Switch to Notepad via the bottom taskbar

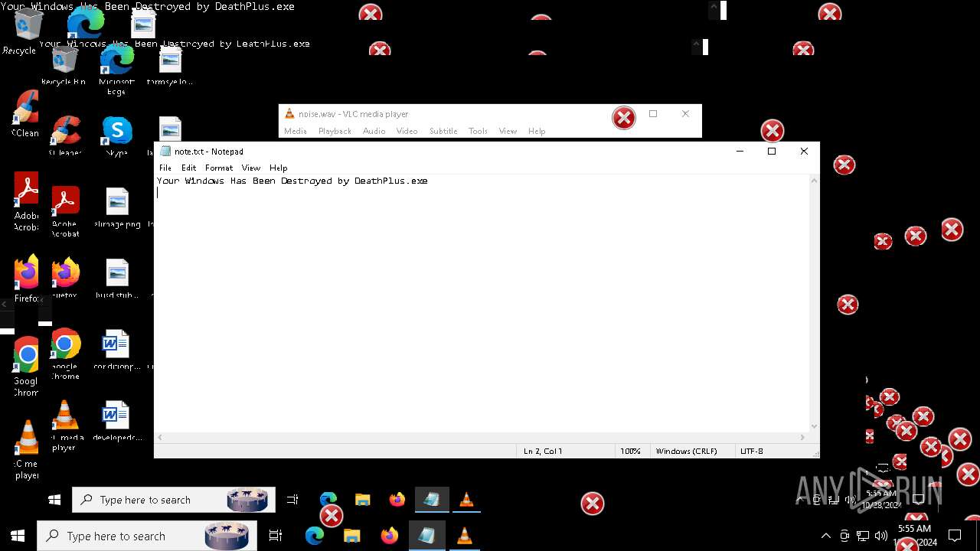point(426,536)
